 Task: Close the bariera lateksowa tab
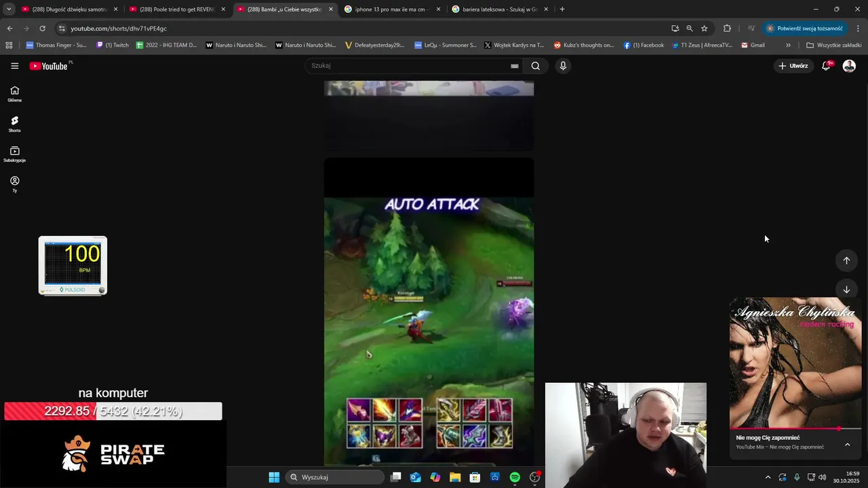pyautogui.click(x=546, y=9)
